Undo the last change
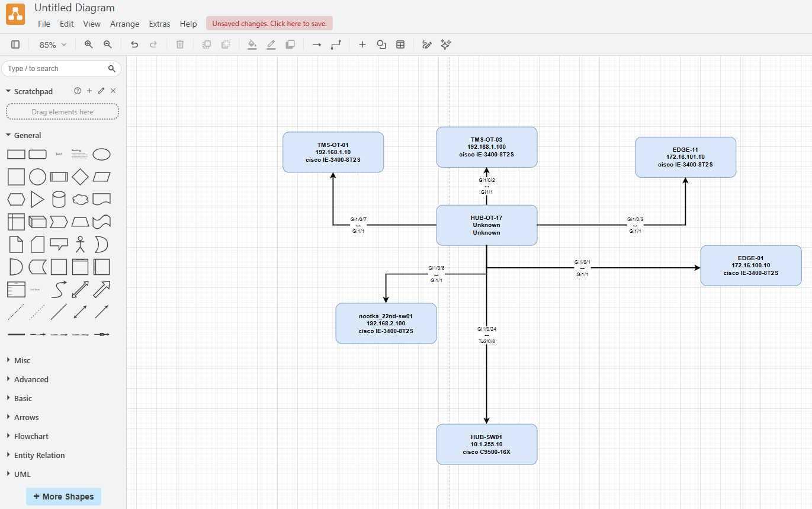This screenshot has width=812, height=509. coord(134,44)
